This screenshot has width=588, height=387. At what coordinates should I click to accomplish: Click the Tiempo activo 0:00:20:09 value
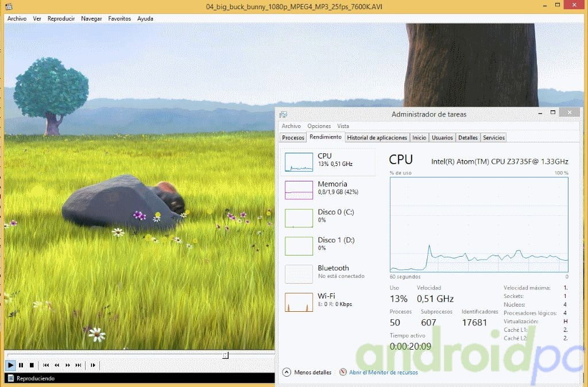click(x=410, y=346)
